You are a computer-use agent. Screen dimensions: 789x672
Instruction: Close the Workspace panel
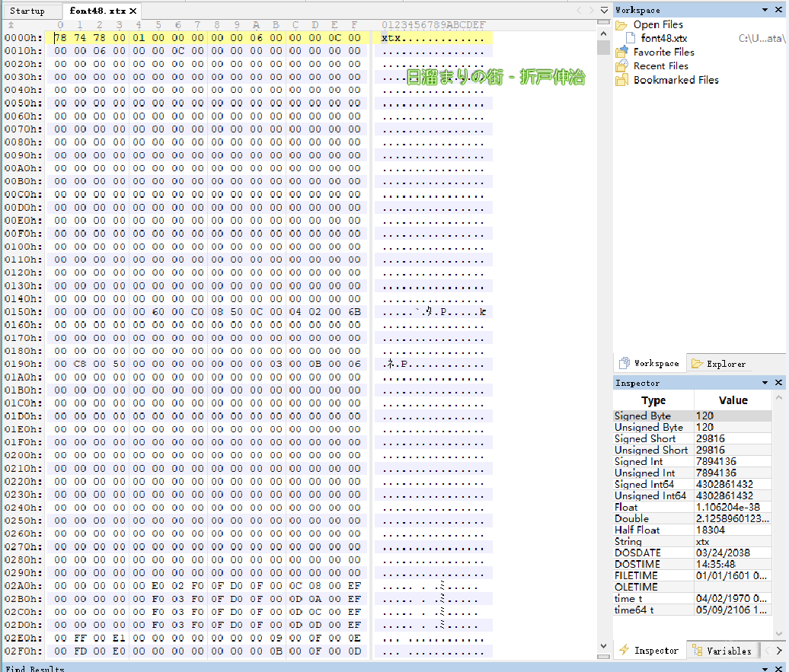[778, 10]
